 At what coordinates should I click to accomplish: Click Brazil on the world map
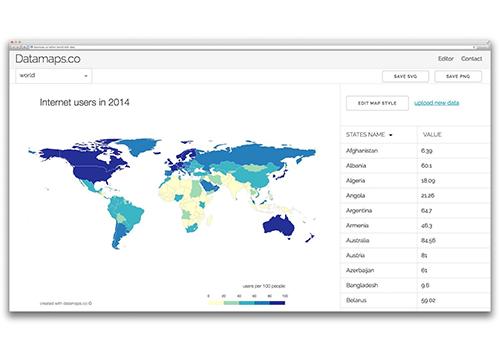[132, 213]
